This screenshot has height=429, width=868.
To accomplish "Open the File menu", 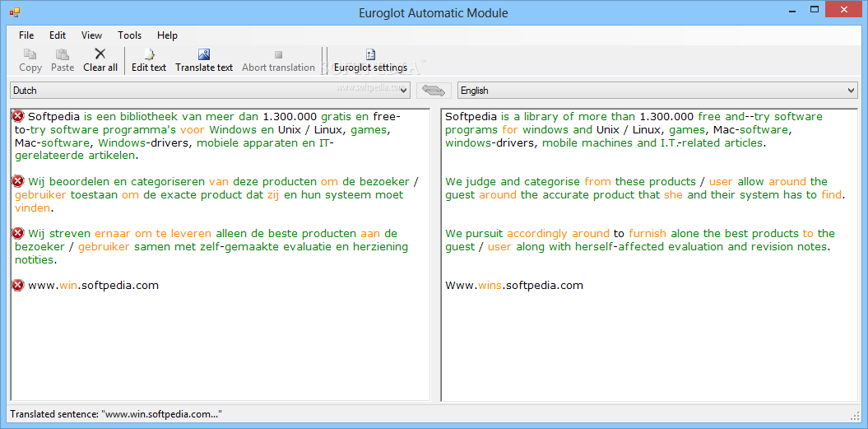I will (x=26, y=35).
